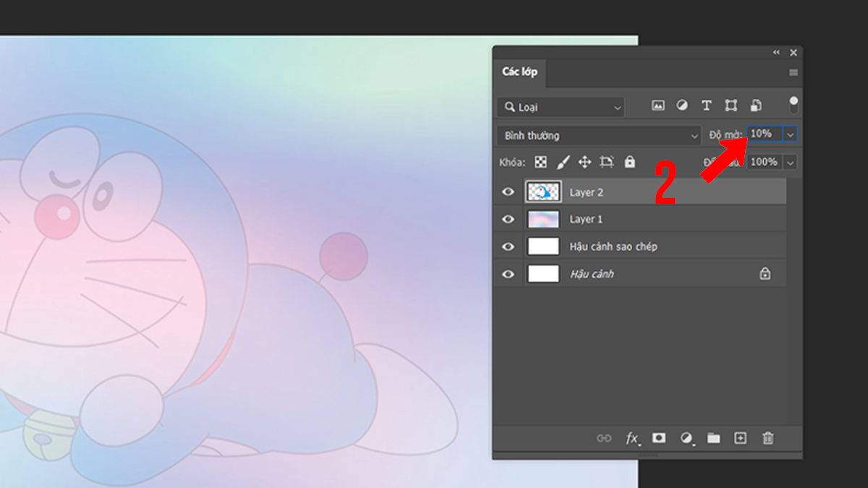
Task: Delete layer with the trash icon
Action: (x=768, y=438)
